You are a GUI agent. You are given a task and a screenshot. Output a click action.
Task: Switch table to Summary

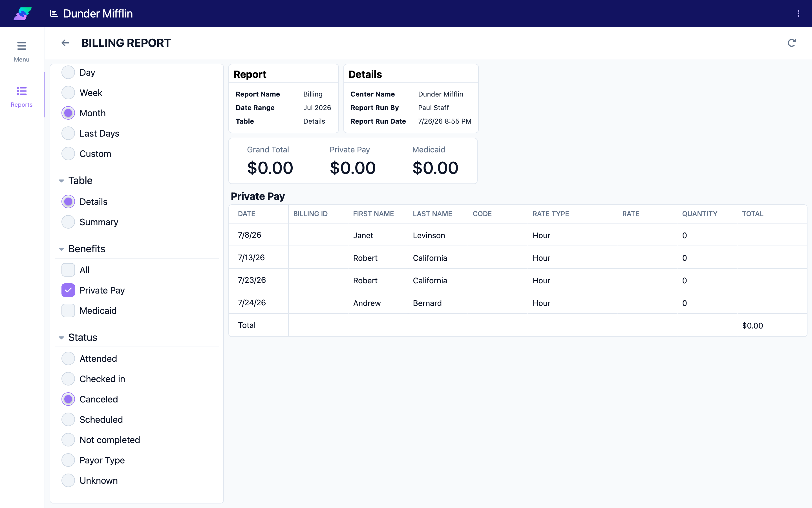[x=68, y=222]
